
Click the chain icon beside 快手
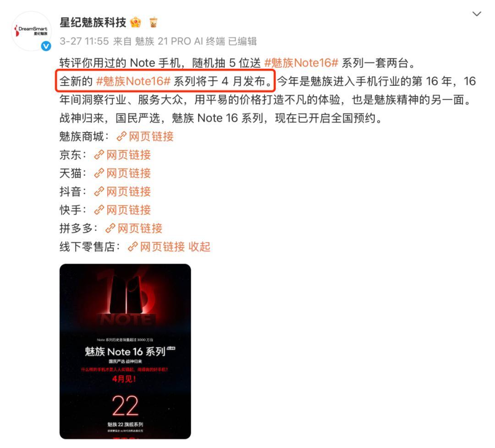pyautogui.click(x=99, y=210)
